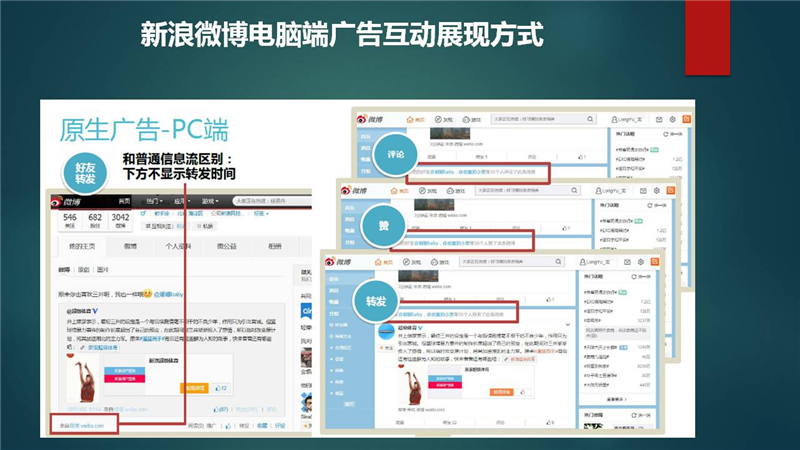Switch to the 相册 profile tab

click(x=275, y=246)
